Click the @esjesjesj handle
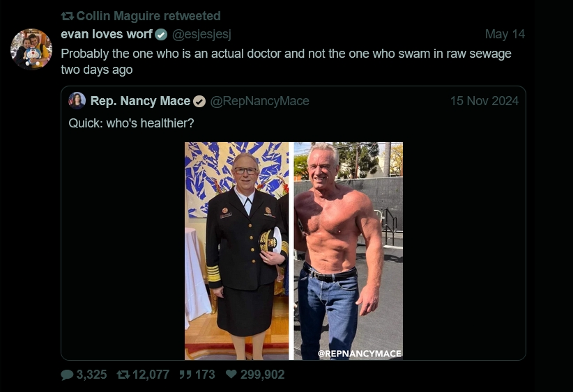Screen dimensions: 573x392 point(201,34)
